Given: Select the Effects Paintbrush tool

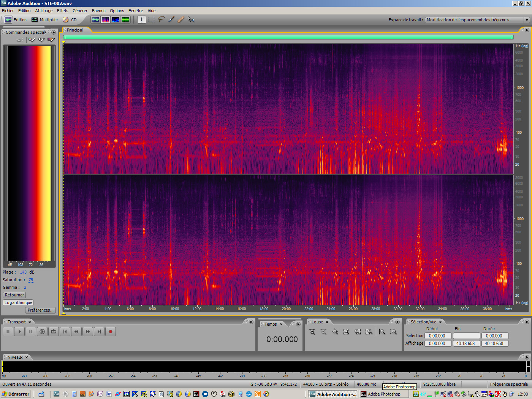Looking at the screenshot, I should click(171, 19).
